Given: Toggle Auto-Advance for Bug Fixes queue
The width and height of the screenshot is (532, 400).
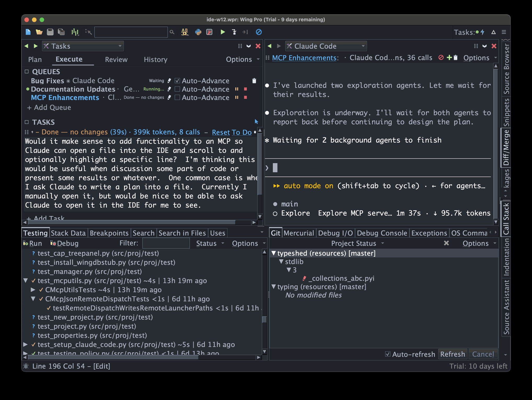Looking at the screenshot, I should click(177, 81).
